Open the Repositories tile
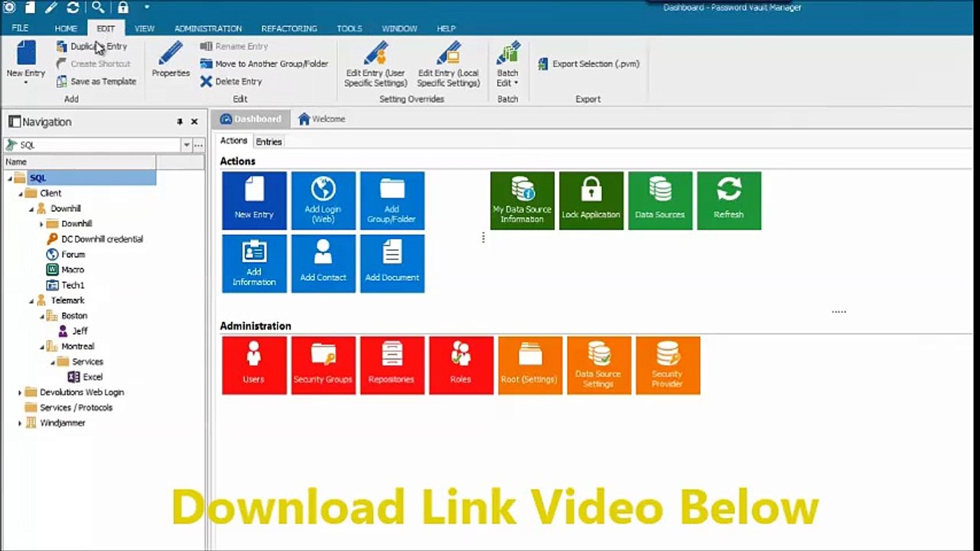Viewport: 980px width, 551px height. click(392, 366)
